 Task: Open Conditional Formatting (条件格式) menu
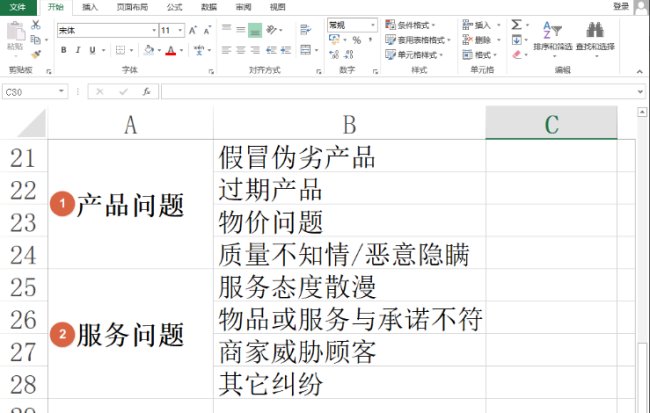tap(410, 25)
